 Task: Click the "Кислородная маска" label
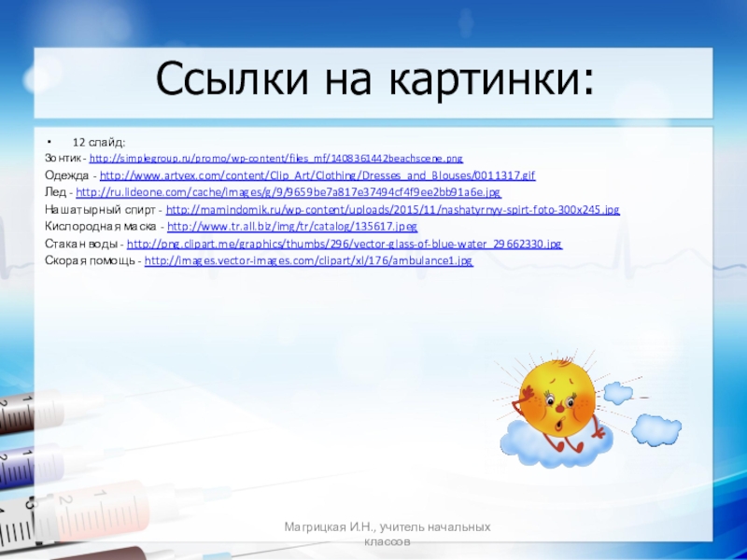tap(101, 228)
